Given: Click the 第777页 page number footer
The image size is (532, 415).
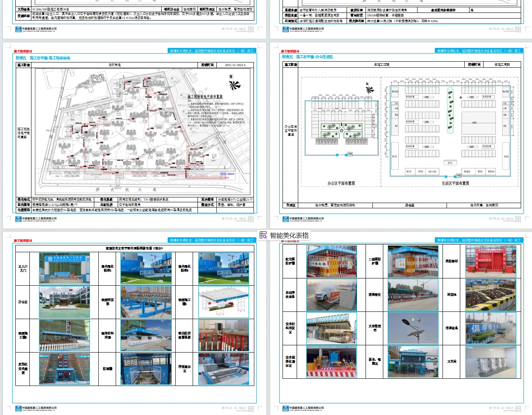Looking at the screenshot, I should click(x=501, y=408).
